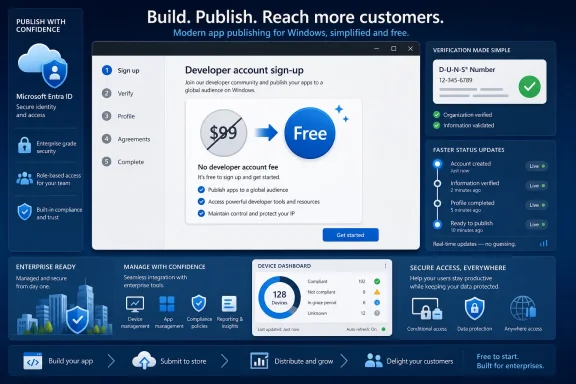Image resolution: width=576 pixels, height=384 pixels.
Task: Click the 128 Devices donut chart
Action: pos(280,298)
